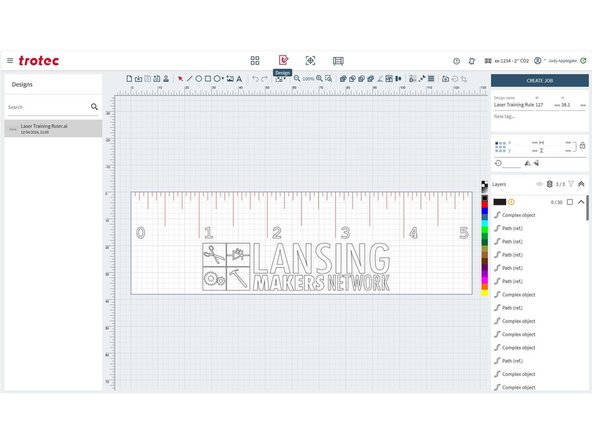Viewport: 592px width, 444px height.
Task: Activate the text tool
Action: (x=239, y=79)
